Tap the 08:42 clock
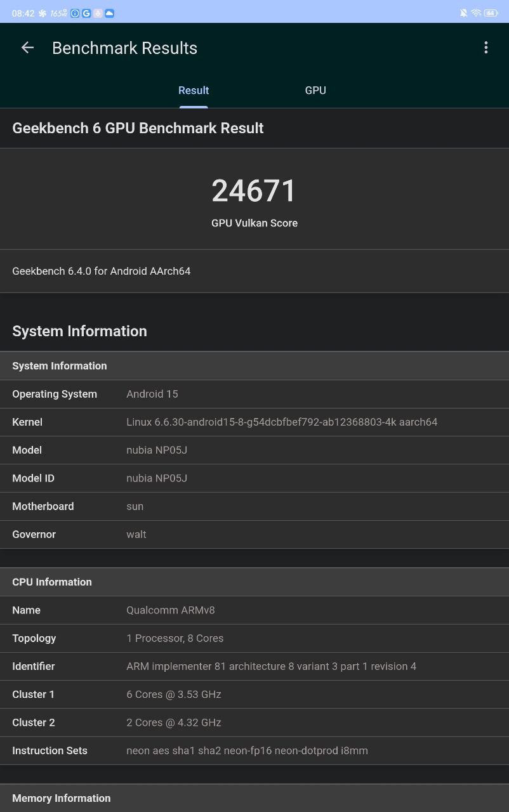Image resolution: width=509 pixels, height=812 pixels. (23, 13)
